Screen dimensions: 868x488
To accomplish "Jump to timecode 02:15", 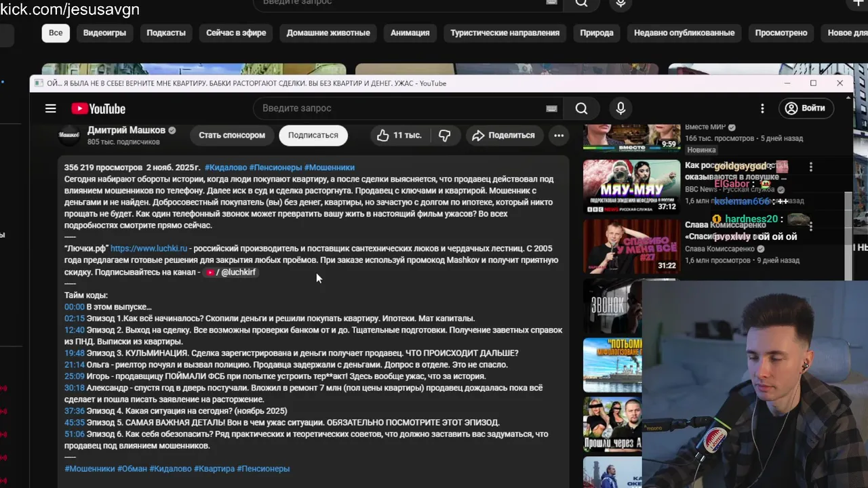I will tap(75, 319).
